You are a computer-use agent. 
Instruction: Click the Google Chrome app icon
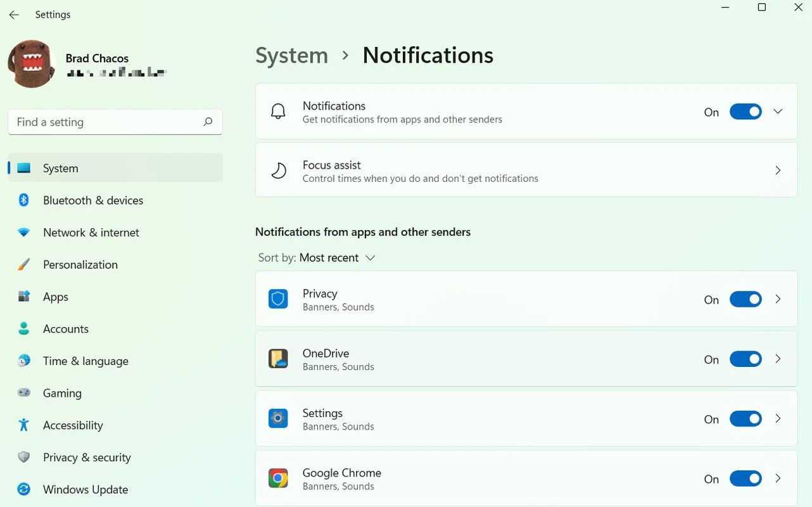pyautogui.click(x=278, y=478)
